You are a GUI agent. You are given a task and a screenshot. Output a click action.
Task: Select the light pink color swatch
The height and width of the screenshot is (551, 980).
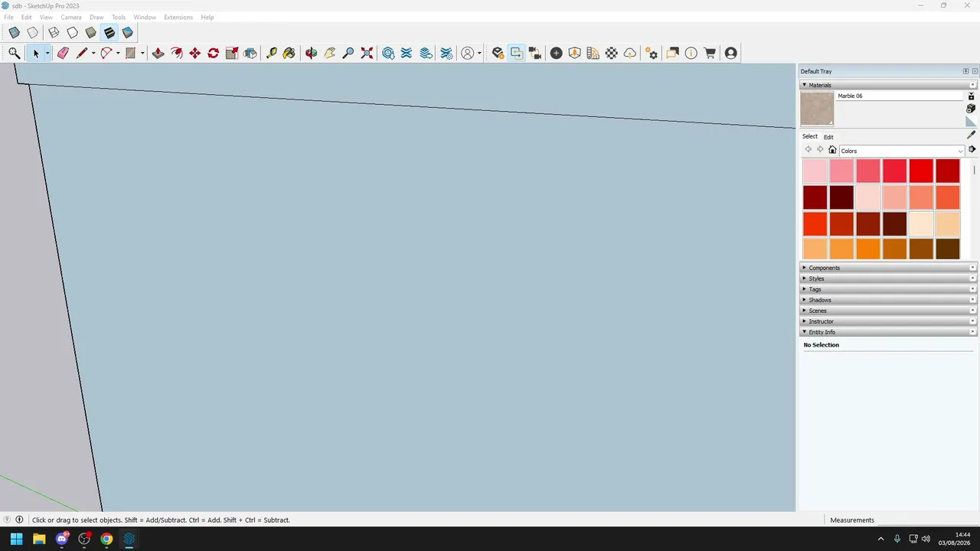tap(815, 171)
